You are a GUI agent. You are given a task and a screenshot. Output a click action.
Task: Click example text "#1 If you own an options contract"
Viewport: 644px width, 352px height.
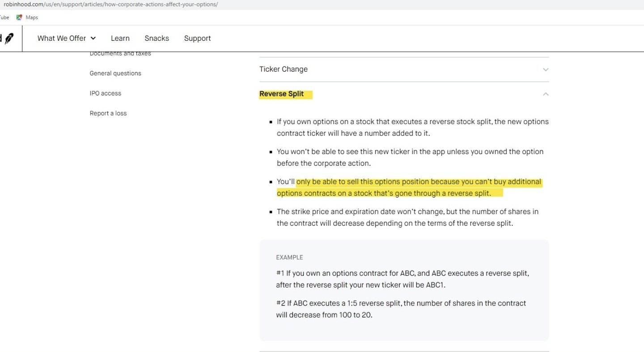(402, 279)
